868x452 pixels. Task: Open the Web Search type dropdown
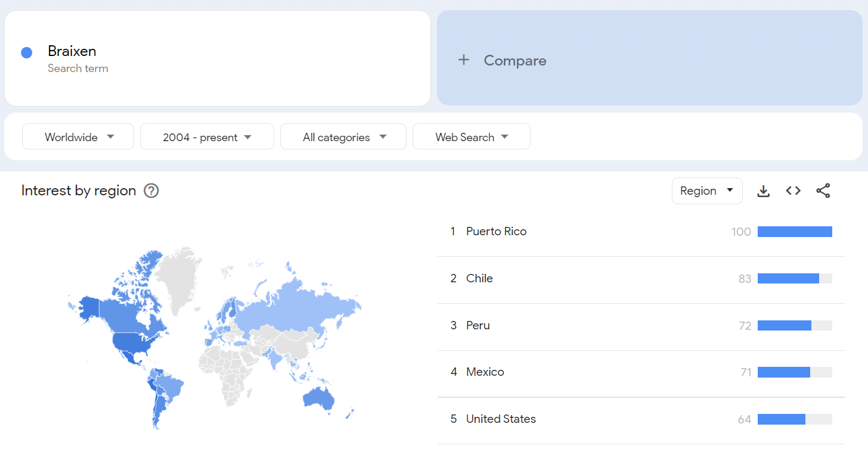pyautogui.click(x=472, y=137)
